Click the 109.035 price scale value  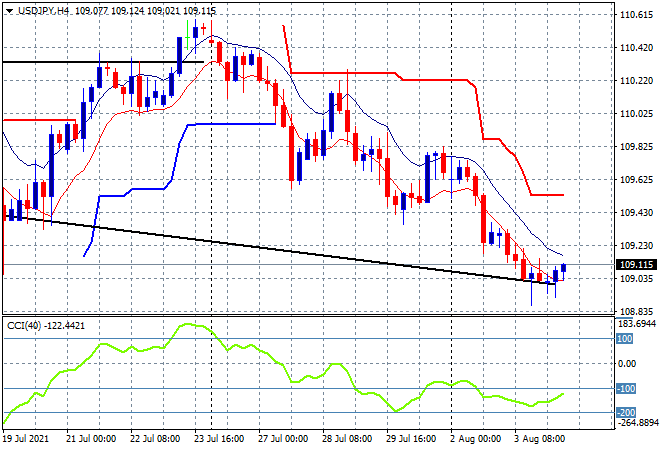(x=636, y=278)
